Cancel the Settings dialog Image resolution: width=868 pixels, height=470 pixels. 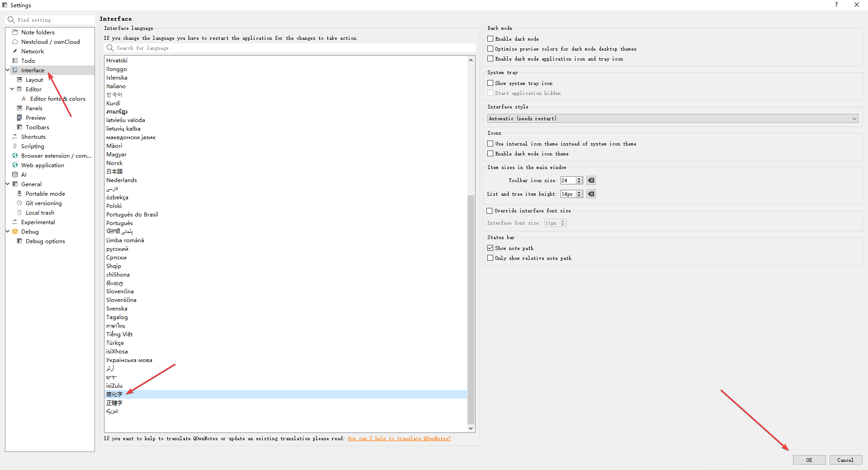tap(845, 460)
